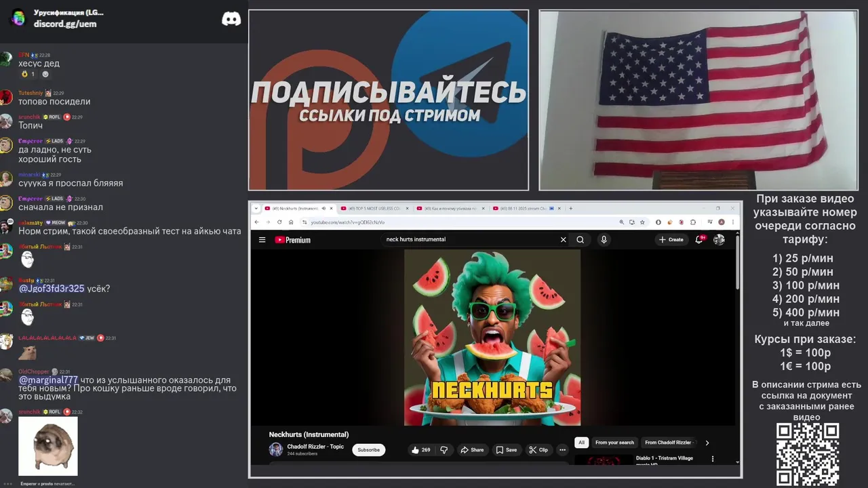Select the From Chadolf Rizzler chip
The height and width of the screenshot is (488, 868).
click(x=669, y=443)
